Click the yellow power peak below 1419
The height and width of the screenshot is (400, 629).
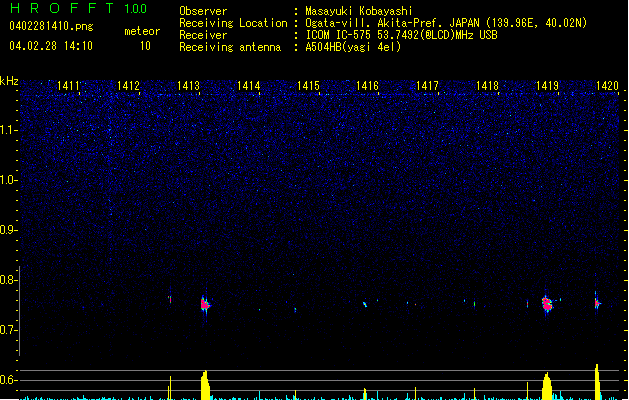click(x=547, y=386)
